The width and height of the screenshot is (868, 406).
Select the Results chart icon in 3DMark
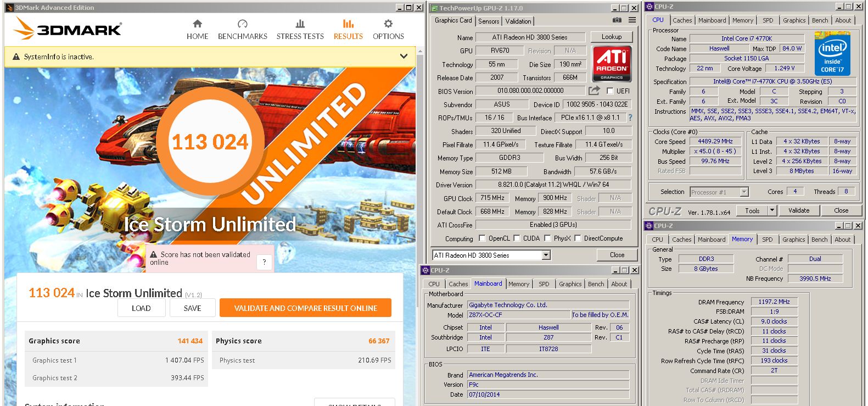point(348,24)
